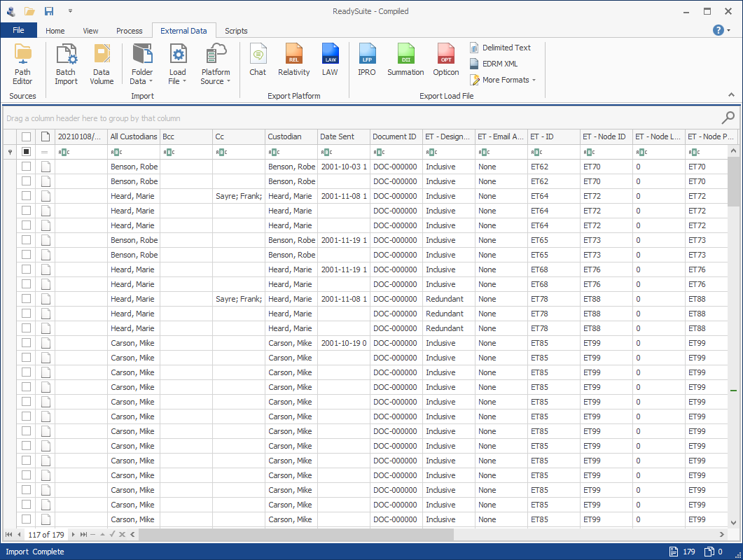Expand the Load File dropdown
743x560 pixels.
click(x=178, y=64)
